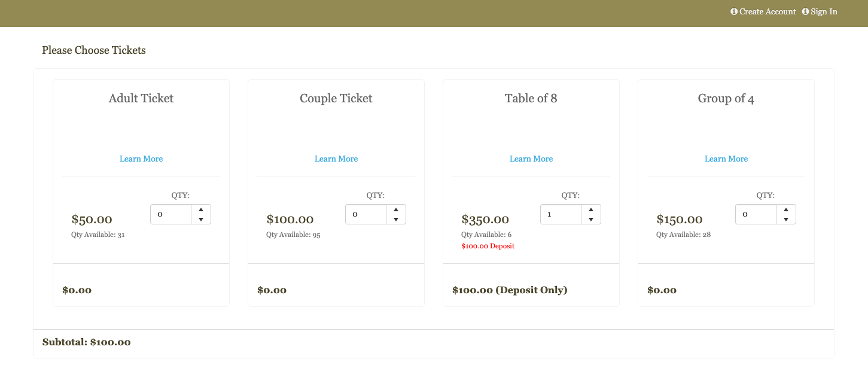Decrease Group of 4 quantity with down arrow
Screen dimensions: 868x383
pos(786,220)
